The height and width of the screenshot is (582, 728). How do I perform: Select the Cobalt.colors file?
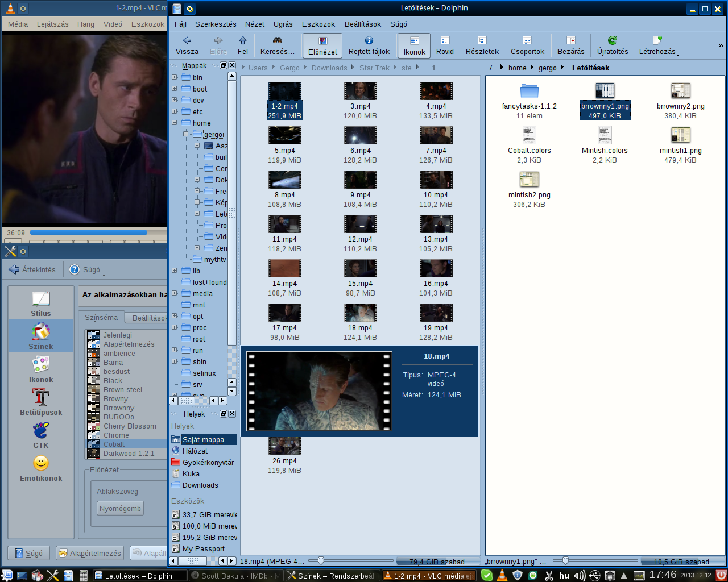point(530,146)
